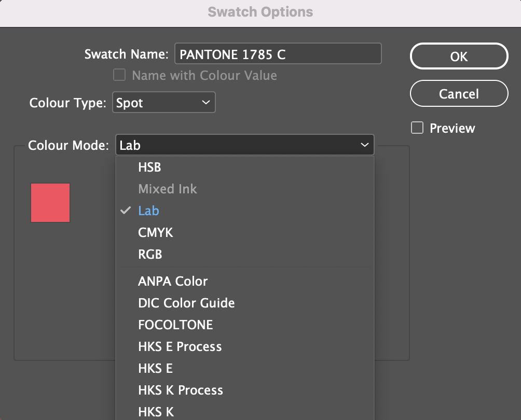Select HKS K colour mode

[x=155, y=411]
